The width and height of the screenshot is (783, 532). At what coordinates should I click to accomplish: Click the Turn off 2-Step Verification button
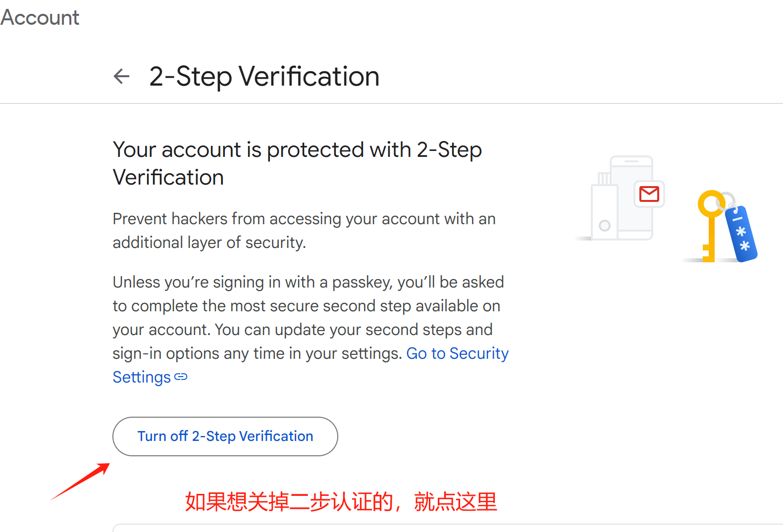225,436
